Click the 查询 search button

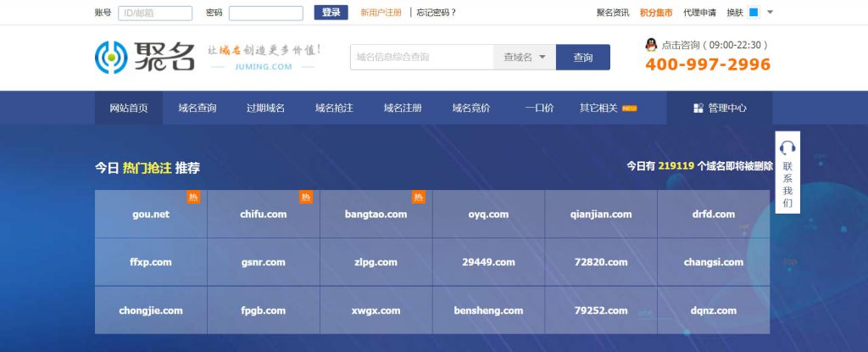click(x=583, y=57)
